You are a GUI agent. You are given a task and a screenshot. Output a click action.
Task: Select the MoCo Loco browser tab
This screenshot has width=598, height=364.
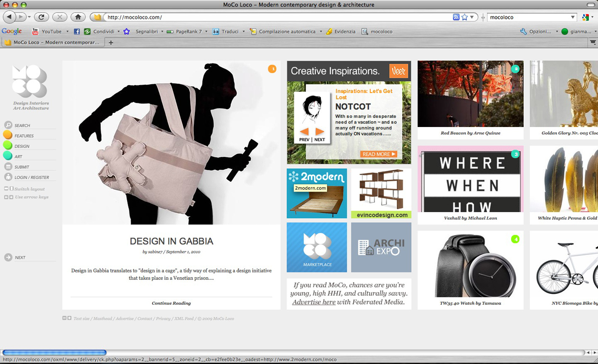53,43
